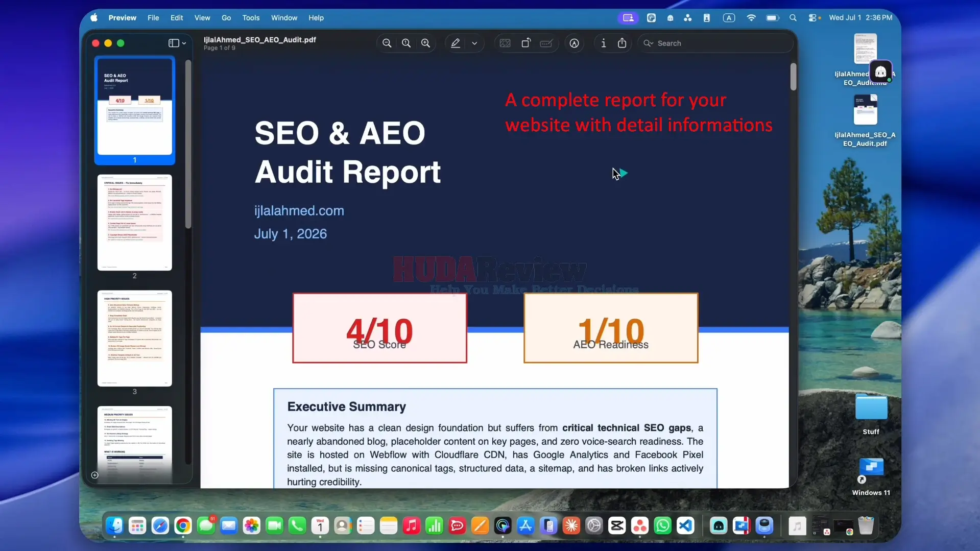
Task: Open the Wi-Fi menu bar icon
Action: pos(751,18)
